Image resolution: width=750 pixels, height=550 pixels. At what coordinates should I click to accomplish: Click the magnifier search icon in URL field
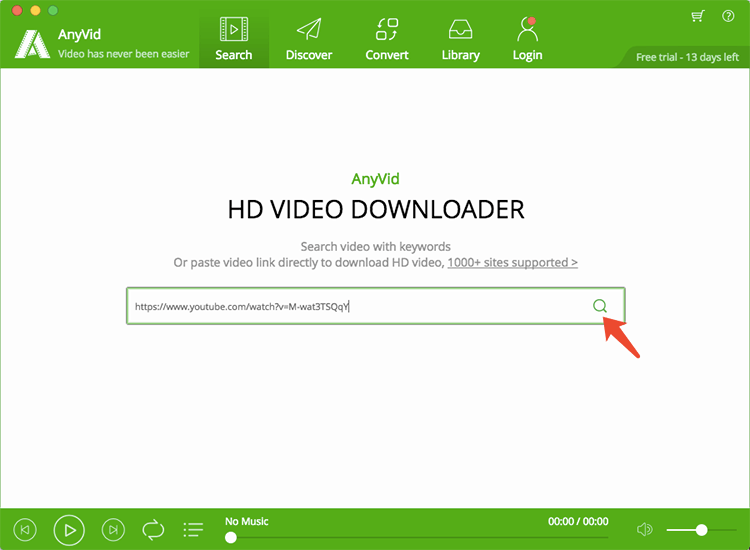[600, 306]
